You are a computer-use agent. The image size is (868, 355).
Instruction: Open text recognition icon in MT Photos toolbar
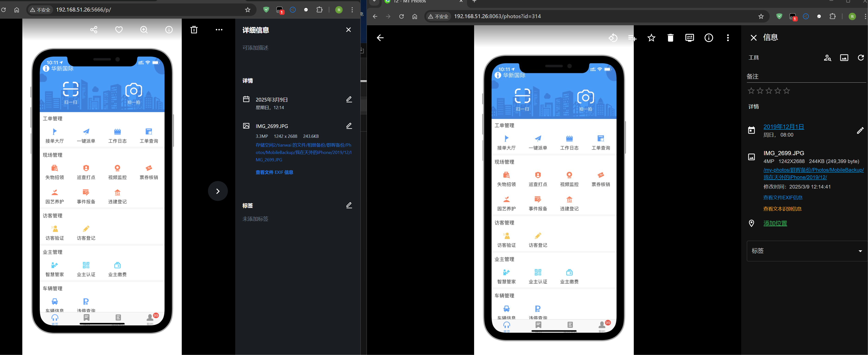point(690,38)
